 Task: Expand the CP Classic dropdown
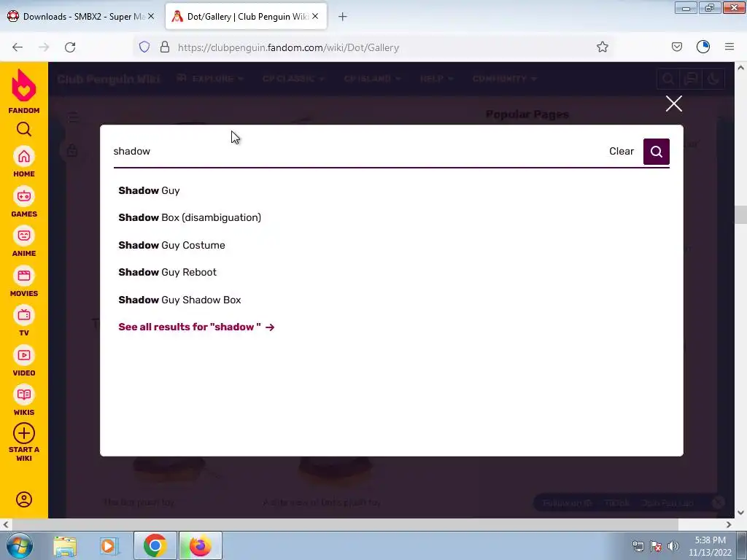[x=293, y=79]
